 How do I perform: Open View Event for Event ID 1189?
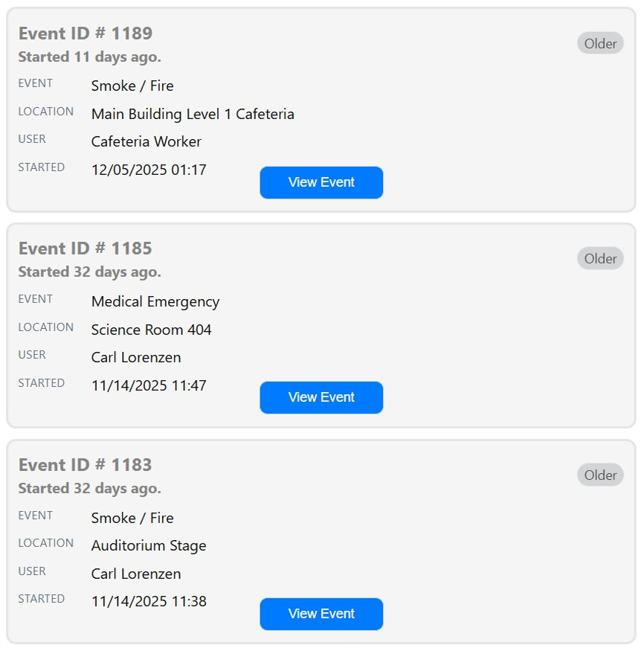click(321, 182)
